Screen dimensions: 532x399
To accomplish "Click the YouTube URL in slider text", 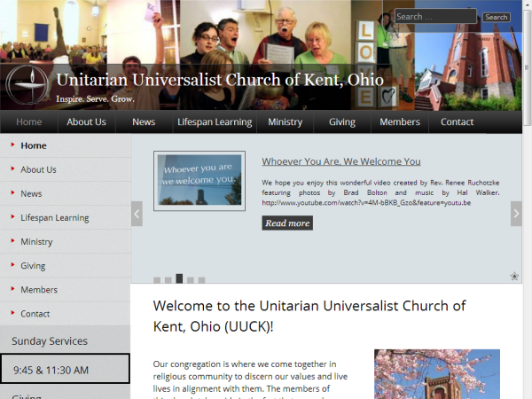I will click(x=366, y=203).
